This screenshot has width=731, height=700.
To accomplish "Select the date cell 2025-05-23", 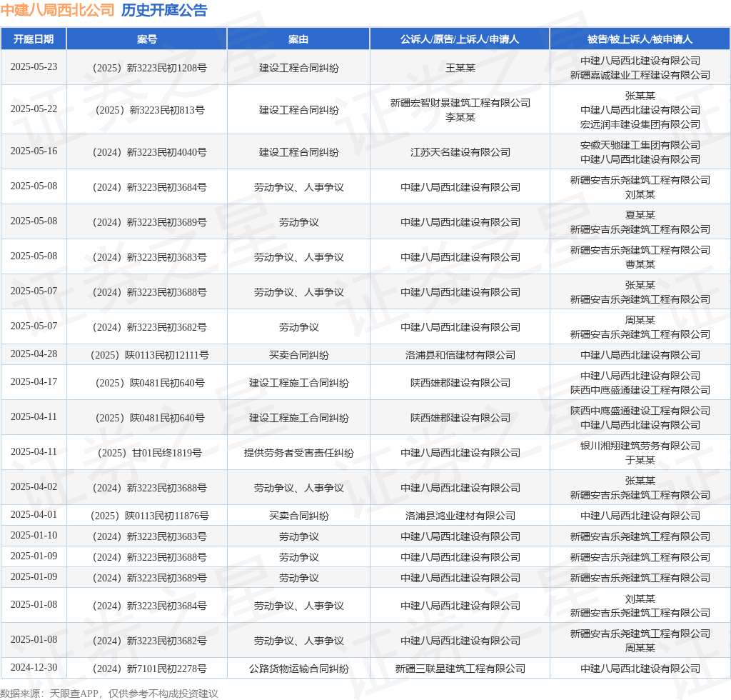I will click(34, 67).
